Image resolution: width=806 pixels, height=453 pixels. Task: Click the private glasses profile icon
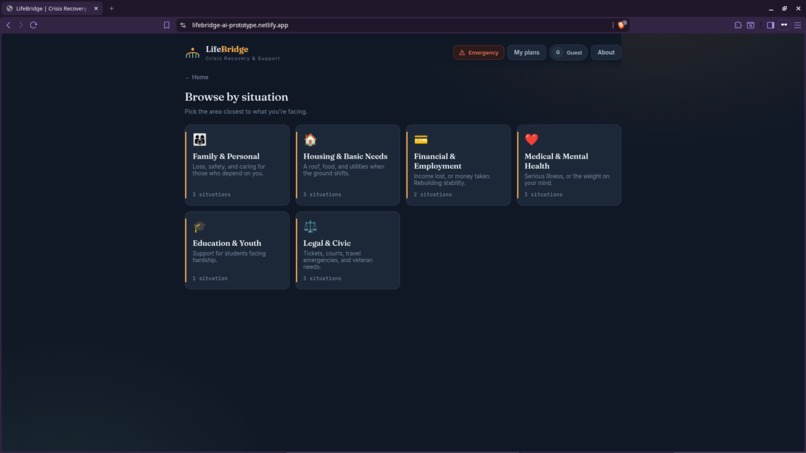tap(784, 25)
